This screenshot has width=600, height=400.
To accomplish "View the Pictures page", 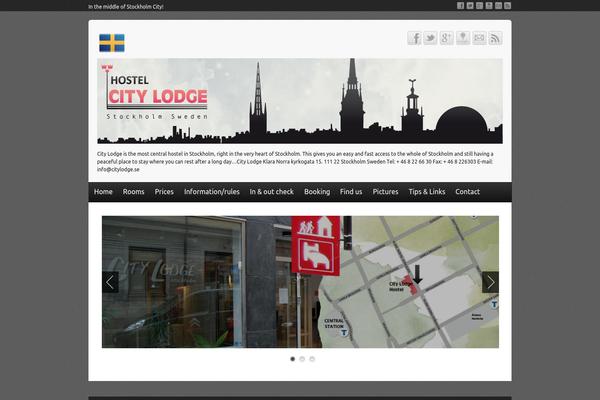I will tap(385, 192).
